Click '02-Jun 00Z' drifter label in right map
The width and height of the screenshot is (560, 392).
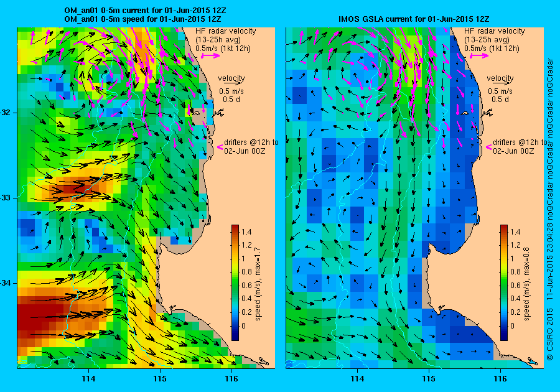513,151
